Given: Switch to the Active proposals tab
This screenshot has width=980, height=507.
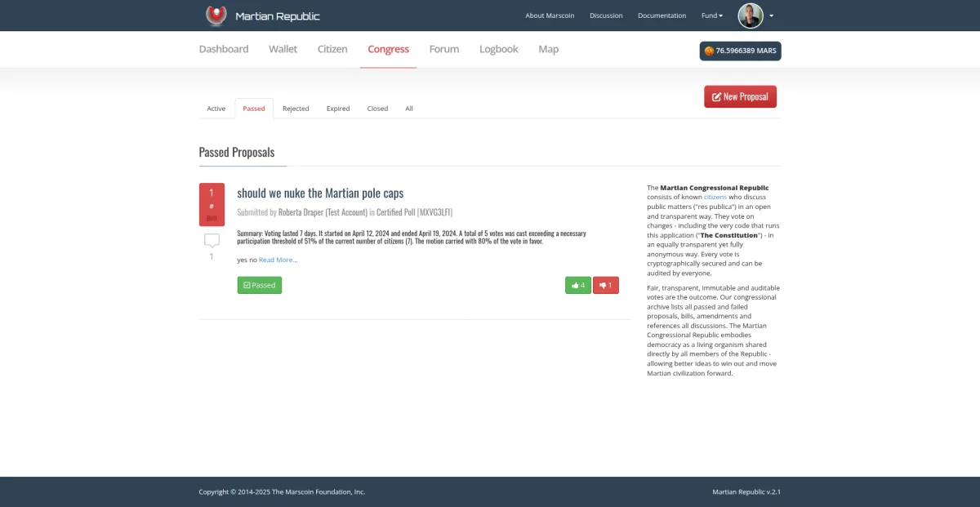Looking at the screenshot, I should coord(216,109).
